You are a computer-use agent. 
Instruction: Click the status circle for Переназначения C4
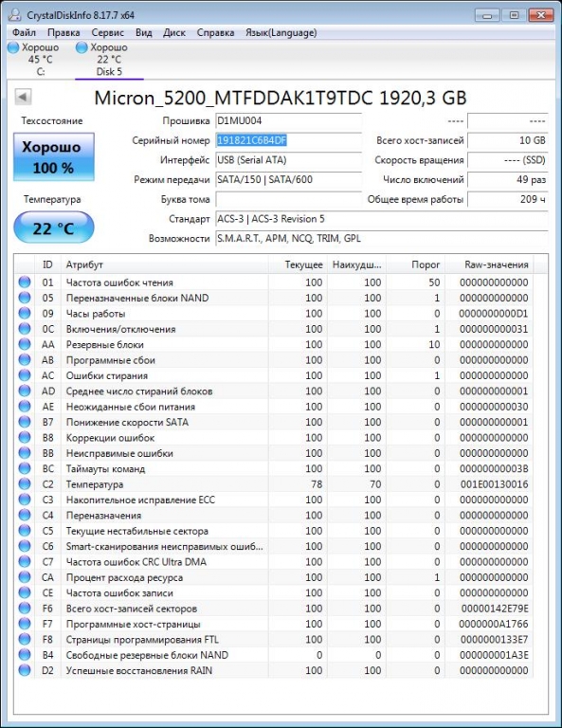coord(25,516)
